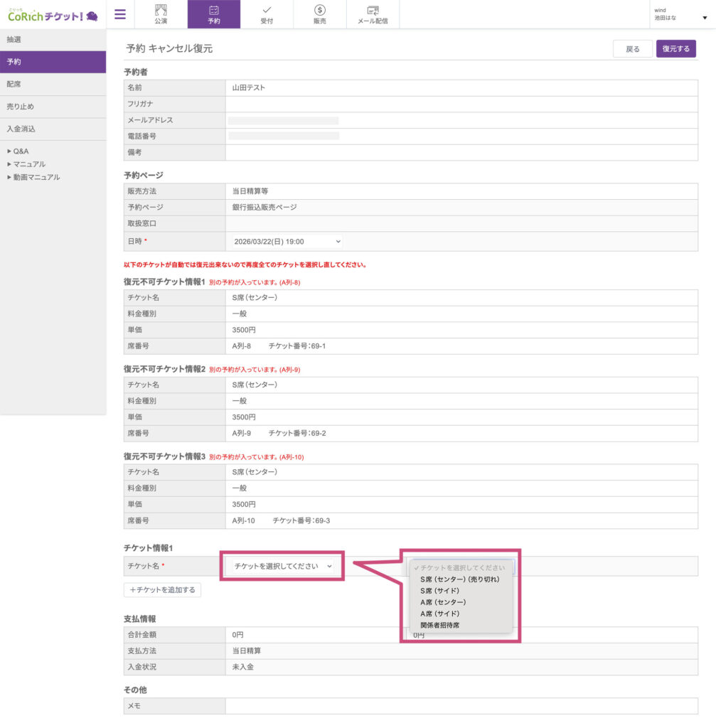
Task: Open the wind account dropdown arrow
Action: tap(704, 18)
